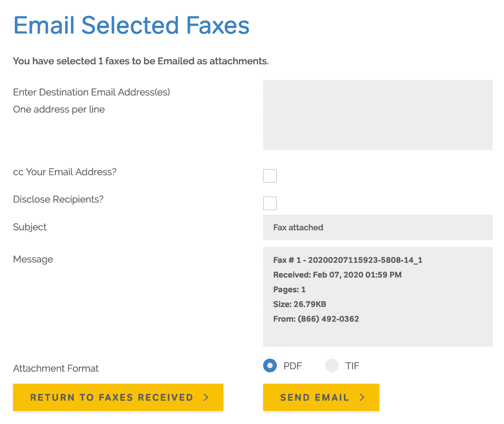Click the Enter Destination Email Address(es) label
This screenshot has width=504, height=424.
coord(91,92)
